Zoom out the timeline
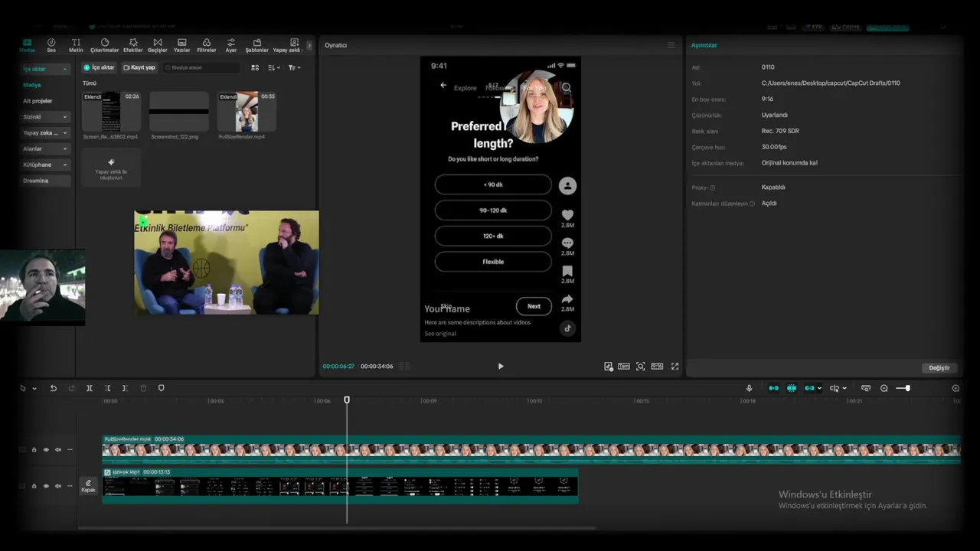The width and height of the screenshot is (980, 551). coord(884,389)
